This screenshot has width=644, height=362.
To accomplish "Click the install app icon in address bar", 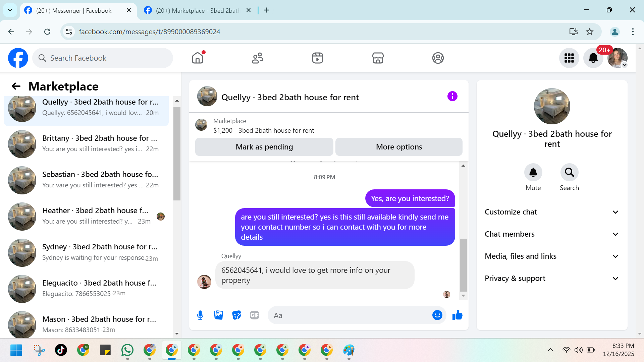I will point(574,32).
